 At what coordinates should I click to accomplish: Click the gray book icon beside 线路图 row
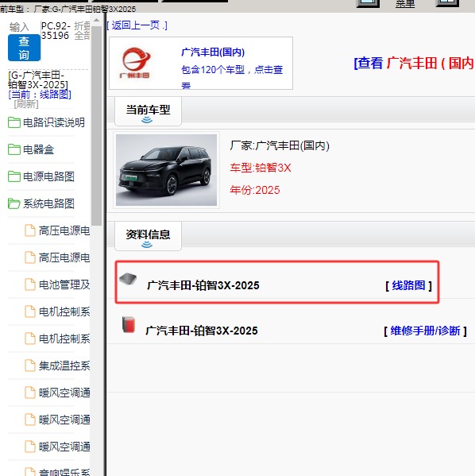(x=128, y=279)
